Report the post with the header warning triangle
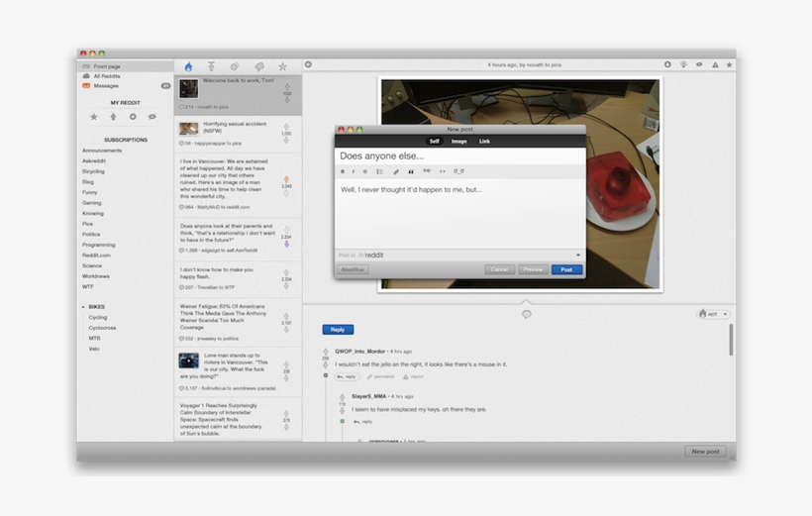The image size is (812, 516). pyautogui.click(x=715, y=64)
